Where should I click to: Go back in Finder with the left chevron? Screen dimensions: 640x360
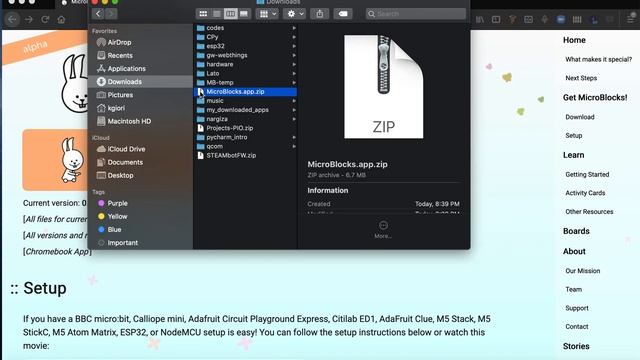tap(98, 14)
